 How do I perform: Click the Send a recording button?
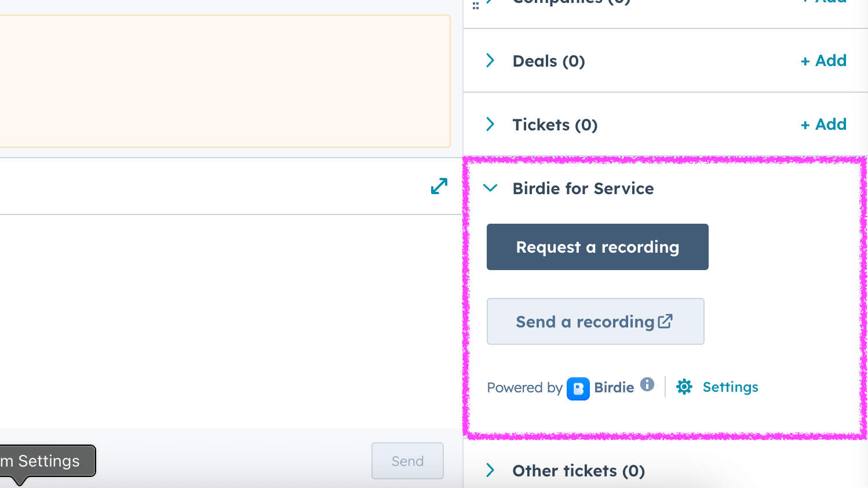coord(585,322)
